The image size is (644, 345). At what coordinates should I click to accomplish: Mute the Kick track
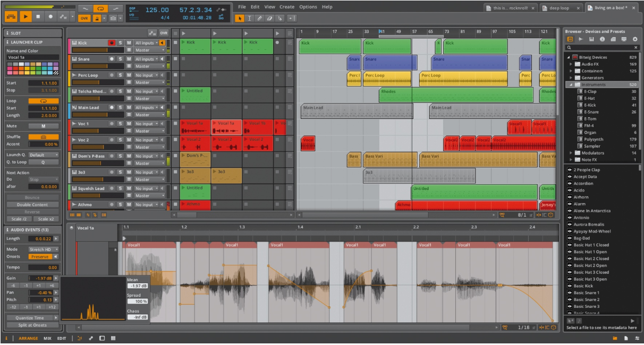[129, 42]
